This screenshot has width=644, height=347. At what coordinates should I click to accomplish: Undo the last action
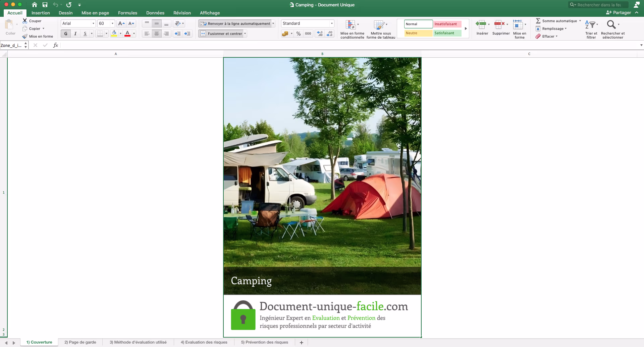click(x=55, y=5)
